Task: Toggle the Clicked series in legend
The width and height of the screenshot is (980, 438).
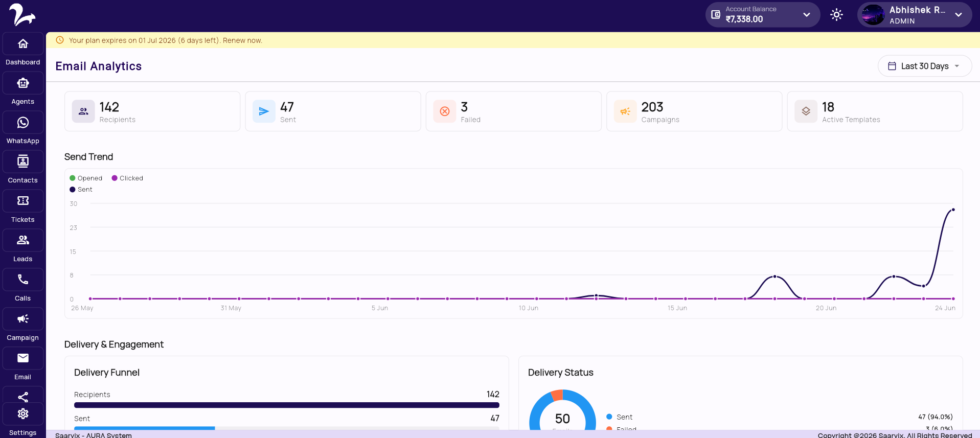Action: pyautogui.click(x=127, y=178)
